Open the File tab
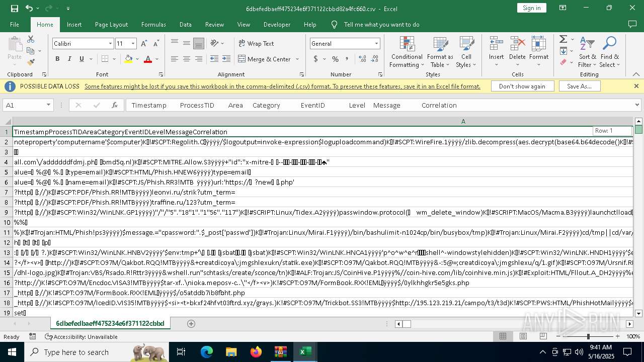The height and width of the screenshot is (362, 644). 15,25
